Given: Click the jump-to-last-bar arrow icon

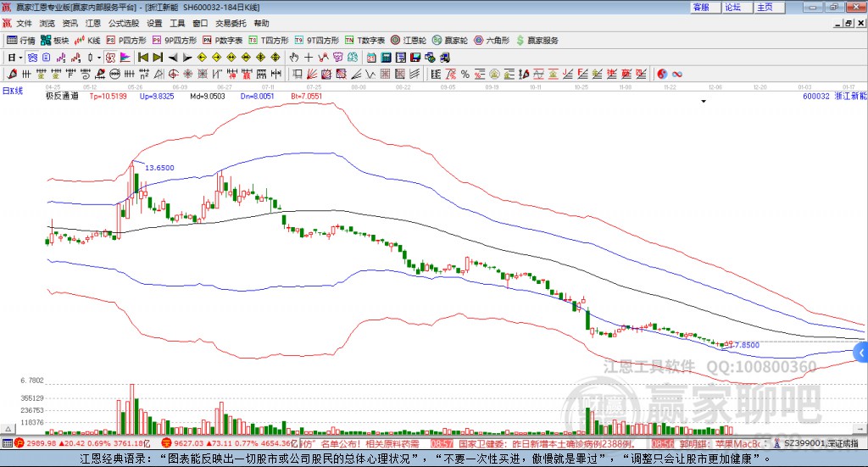Looking at the screenshot, I should coord(158,58).
